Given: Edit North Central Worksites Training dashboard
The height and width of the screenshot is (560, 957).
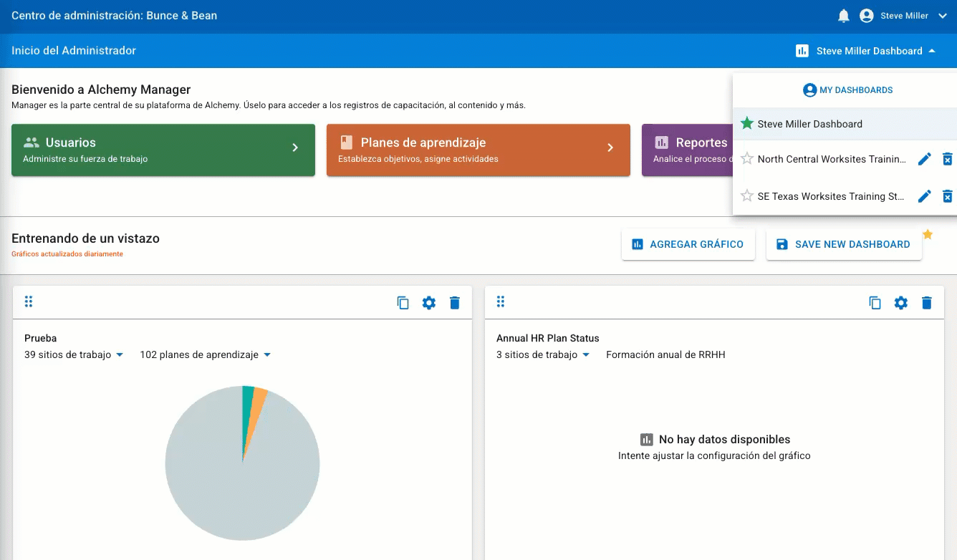Looking at the screenshot, I should (925, 159).
